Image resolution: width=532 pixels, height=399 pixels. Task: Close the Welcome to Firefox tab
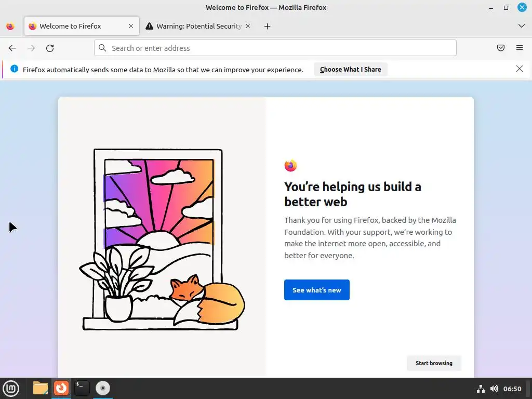tap(131, 26)
